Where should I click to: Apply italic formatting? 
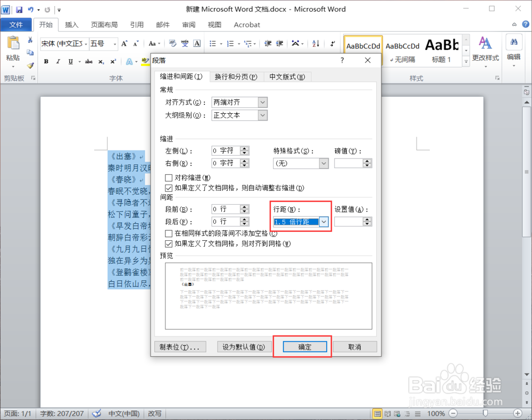58,62
